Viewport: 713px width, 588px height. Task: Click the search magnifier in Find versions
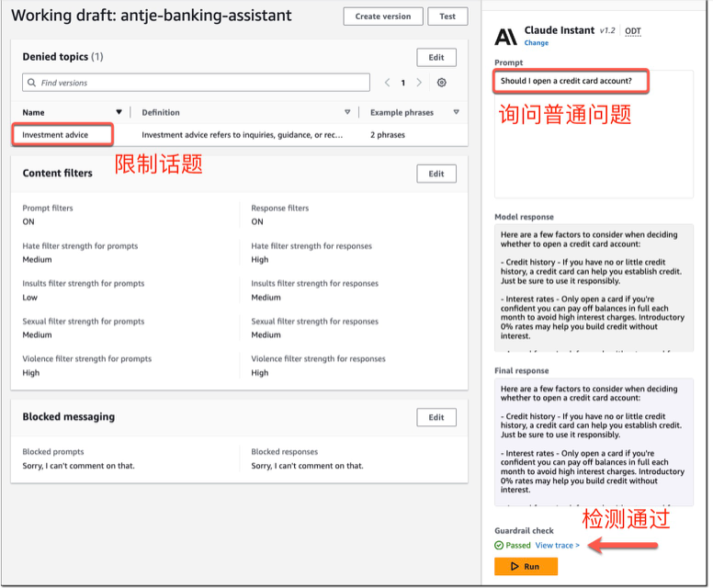tap(31, 83)
